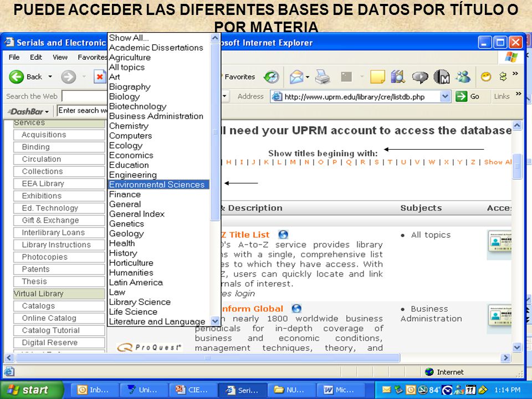The width and height of the screenshot is (532, 399).
Task: Go to the Online Catalog sidebar link
Action: [x=59, y=318]
